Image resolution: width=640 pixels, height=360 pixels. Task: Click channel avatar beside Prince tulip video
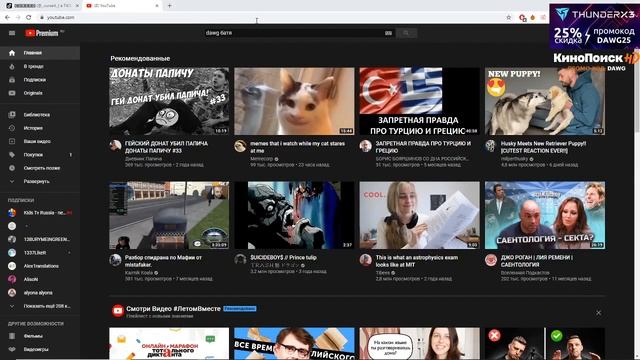pyautogui.click(x=240, y=259)
